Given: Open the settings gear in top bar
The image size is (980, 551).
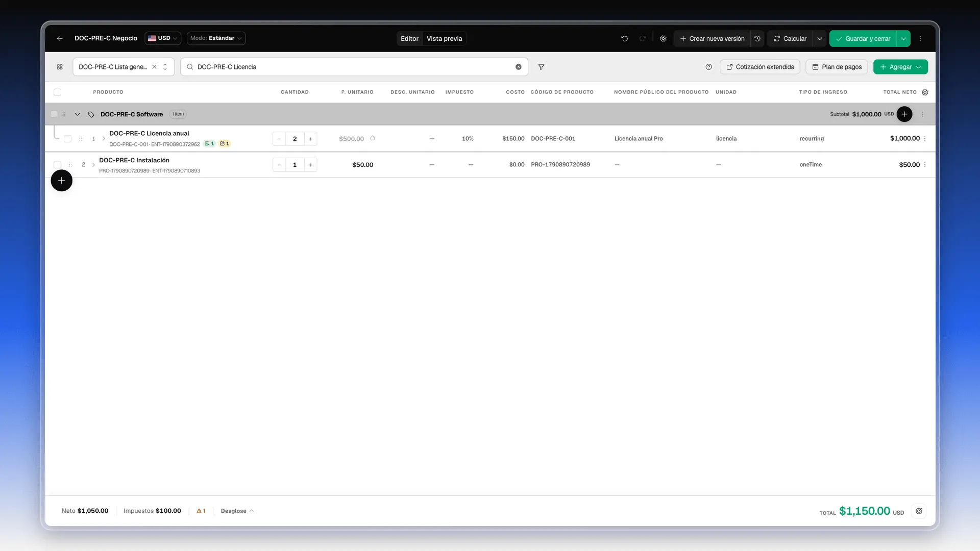Looking at the screenshot, I should (x=663, y=38).
